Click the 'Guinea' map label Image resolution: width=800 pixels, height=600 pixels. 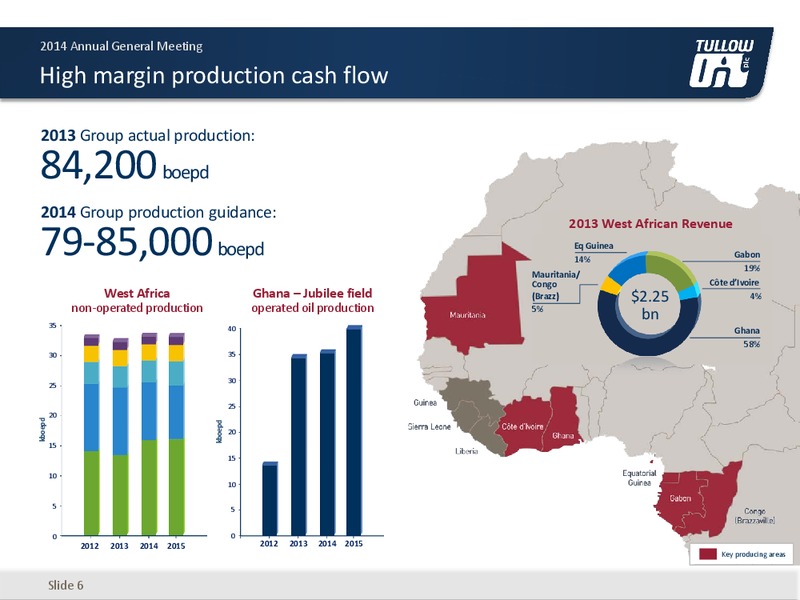pyautogui.click(x=425, y=403)
